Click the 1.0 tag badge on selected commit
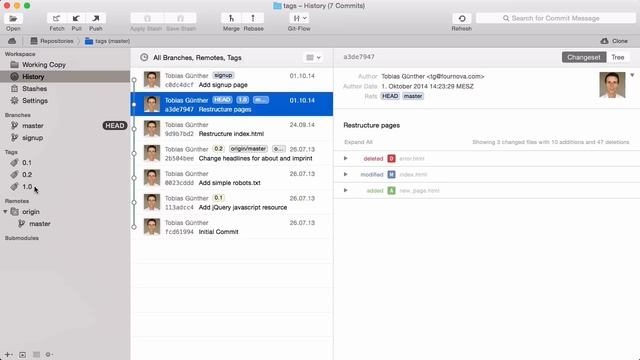The height and width of the screenshot is (360, 640). pos(242,100)
